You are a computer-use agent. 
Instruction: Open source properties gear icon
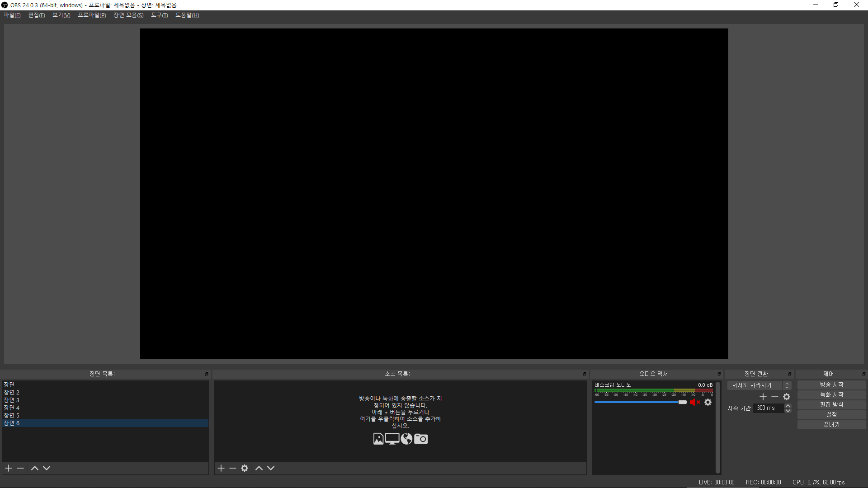tap(245, 468)
